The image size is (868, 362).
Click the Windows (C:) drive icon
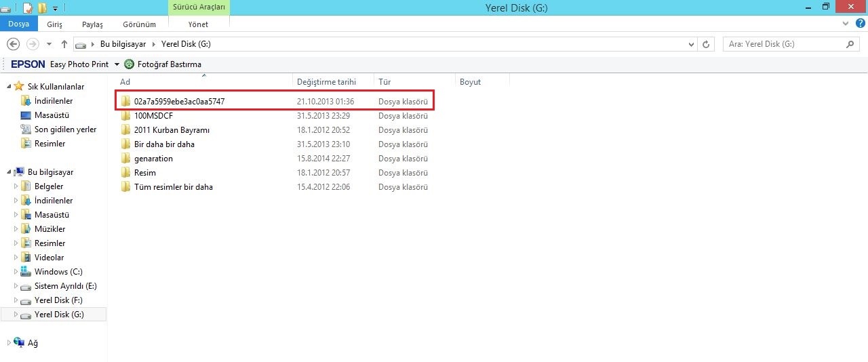pos(26,272)
